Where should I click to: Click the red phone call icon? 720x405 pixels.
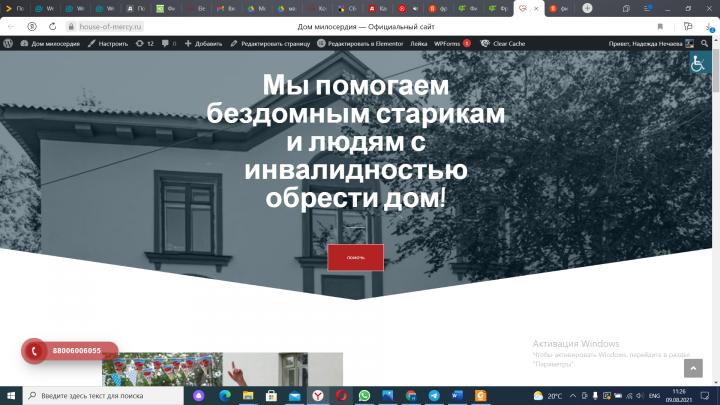34,351
